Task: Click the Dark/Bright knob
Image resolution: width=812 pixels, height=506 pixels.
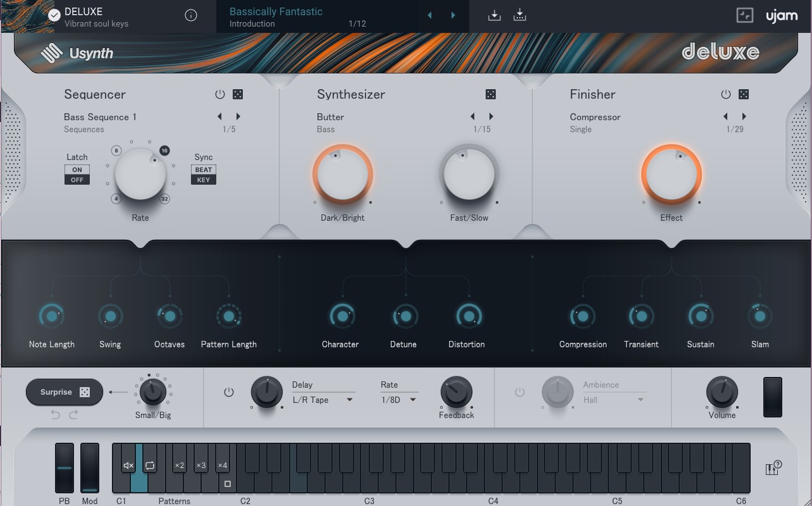Action: tap(343, 175)
